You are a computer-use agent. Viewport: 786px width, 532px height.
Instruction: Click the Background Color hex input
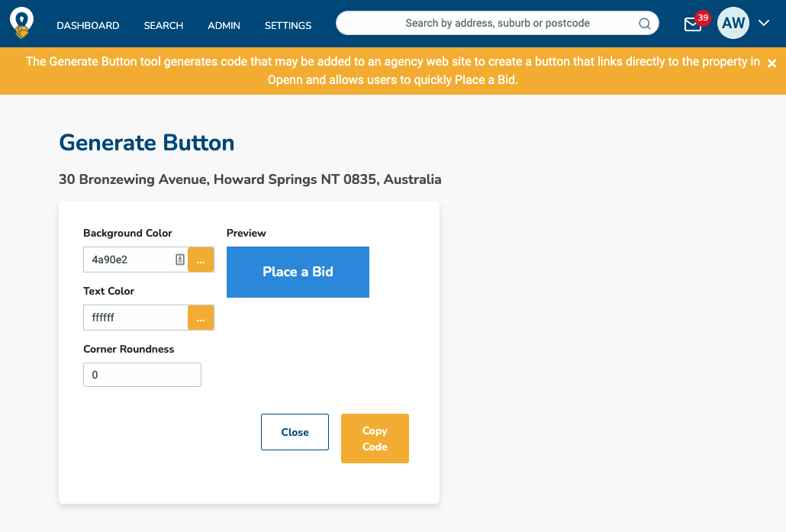click(x=136, y=260)
